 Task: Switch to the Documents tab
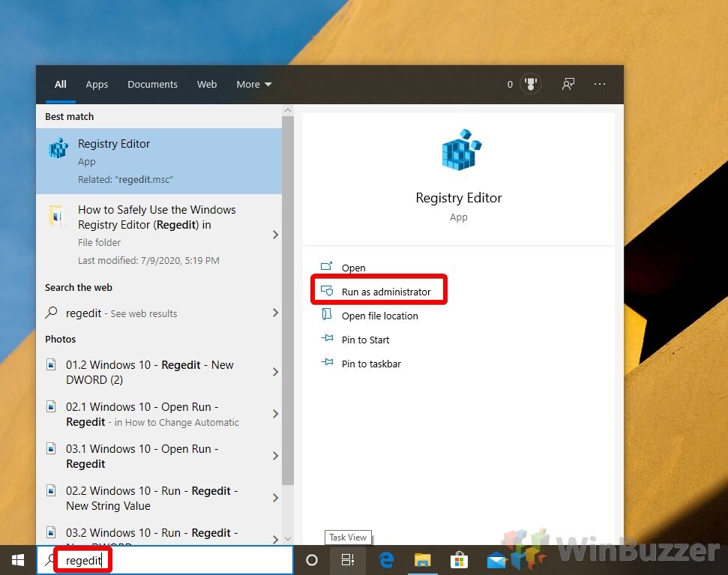point(152,85)
